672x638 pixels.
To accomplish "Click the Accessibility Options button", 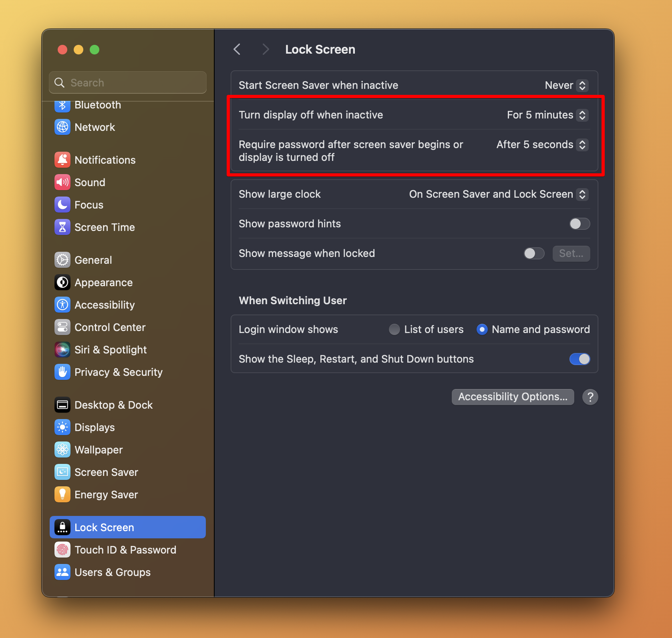I will tap(513, 397).
